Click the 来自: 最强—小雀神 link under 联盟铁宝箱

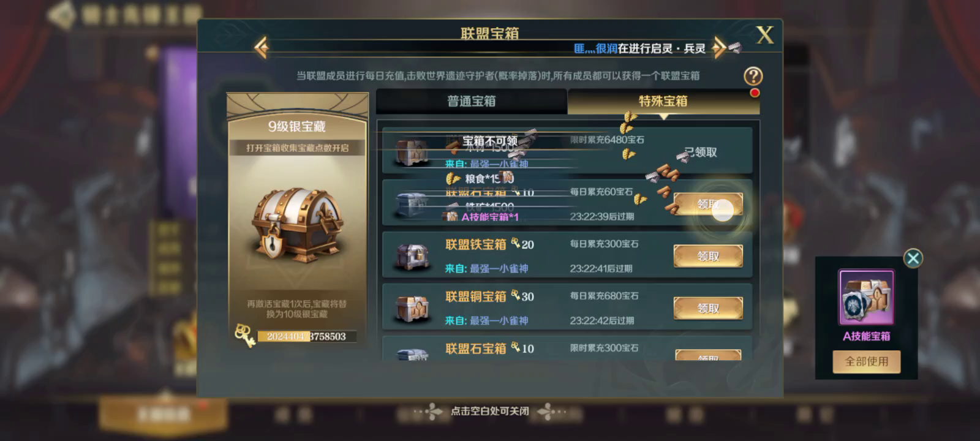click(486, 268)
